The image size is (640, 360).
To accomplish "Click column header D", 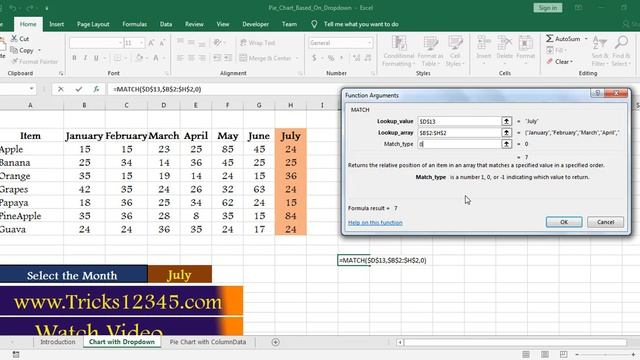I will click(x=164, y=105).
